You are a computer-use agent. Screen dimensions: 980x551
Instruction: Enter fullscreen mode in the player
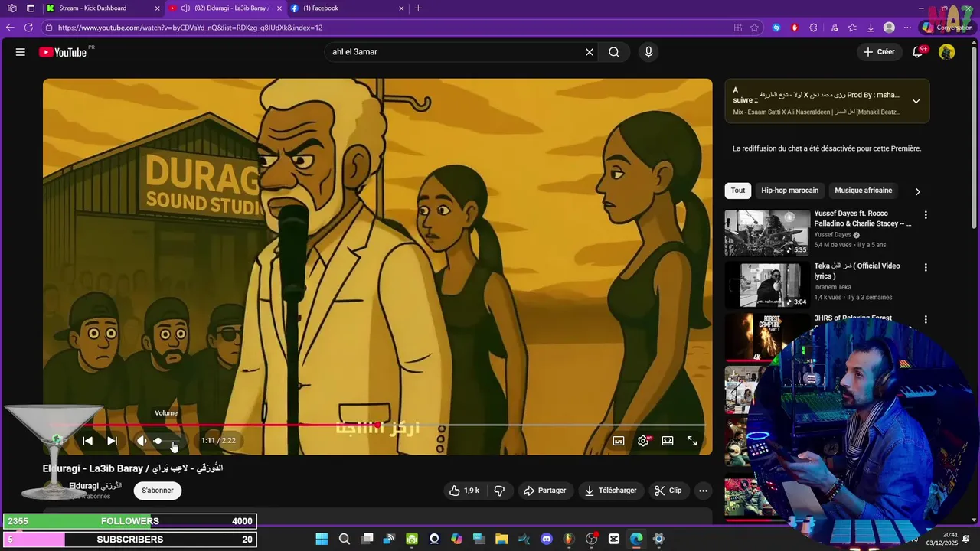[692, 441]
